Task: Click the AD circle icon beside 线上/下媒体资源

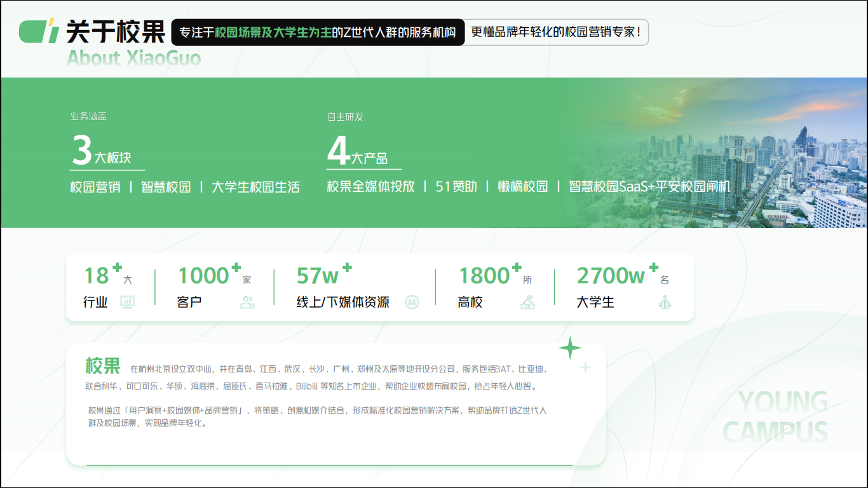Action: point(412,302)
